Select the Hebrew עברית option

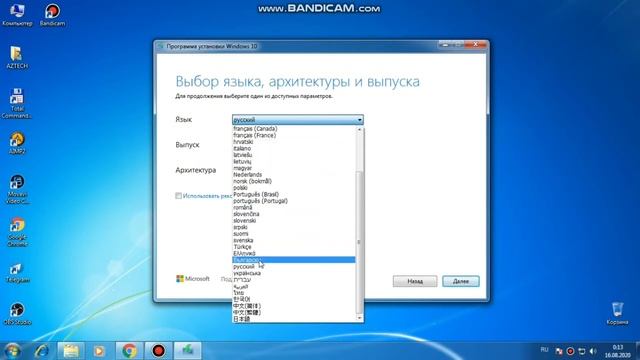(294, 280)
